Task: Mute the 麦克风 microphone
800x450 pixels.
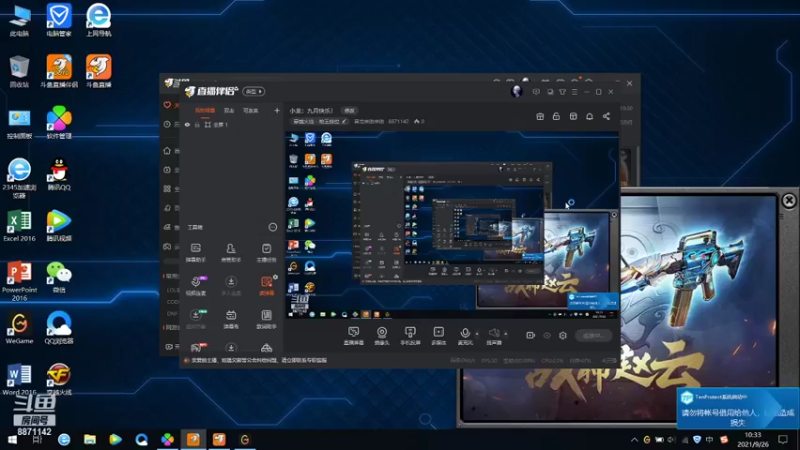Action: click(x=465, y=336)
